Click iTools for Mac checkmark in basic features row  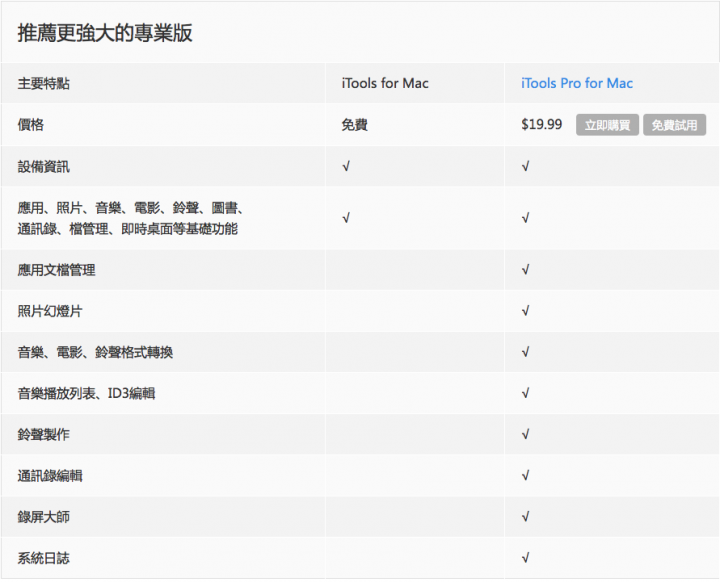[x=346, y=218]
